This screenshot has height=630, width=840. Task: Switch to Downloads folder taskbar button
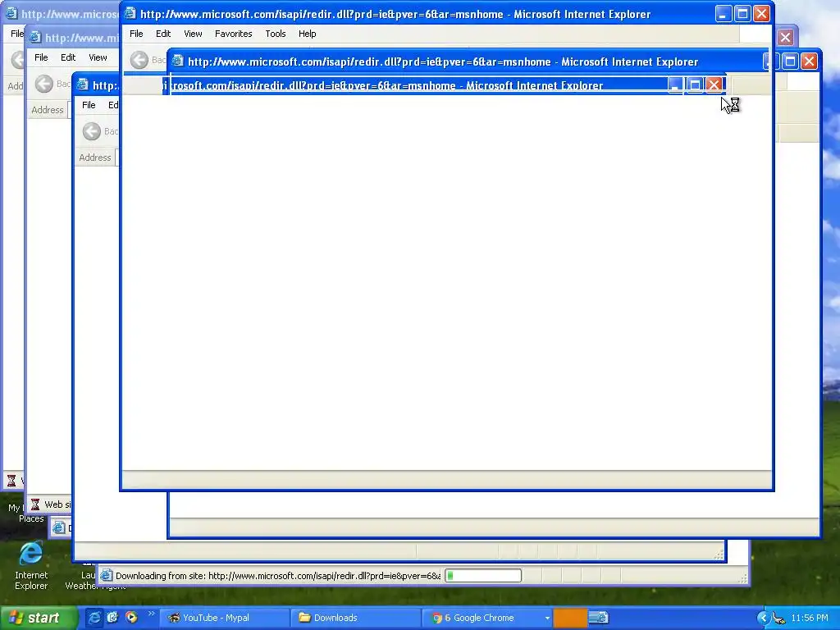355,618
